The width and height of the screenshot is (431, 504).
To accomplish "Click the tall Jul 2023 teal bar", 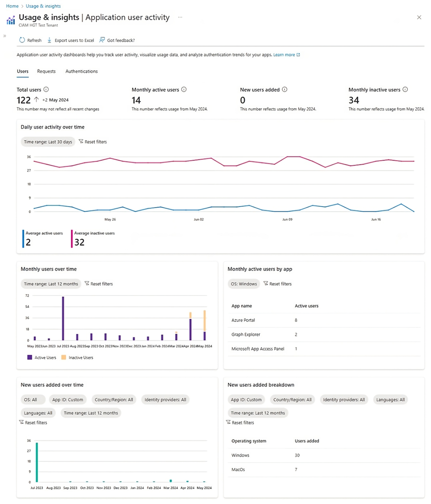I will click(x=37, y=462).
